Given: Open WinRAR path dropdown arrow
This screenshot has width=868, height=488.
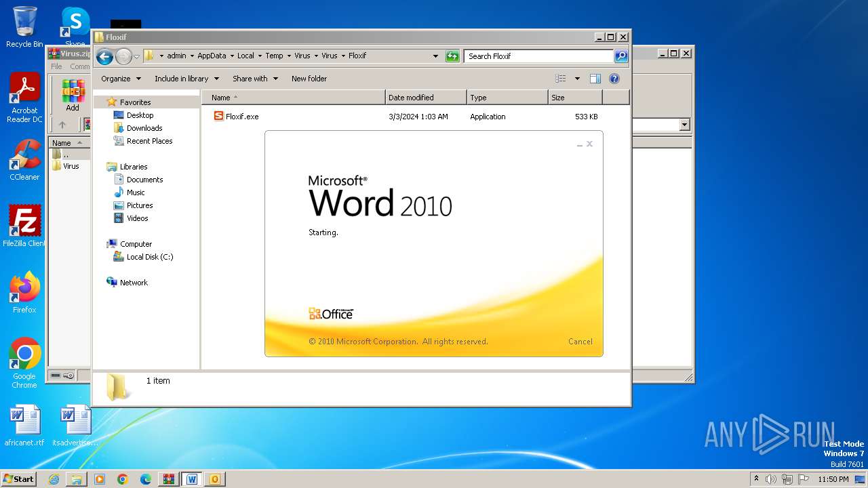Looking at the screenshot, I should coord(684,125).
